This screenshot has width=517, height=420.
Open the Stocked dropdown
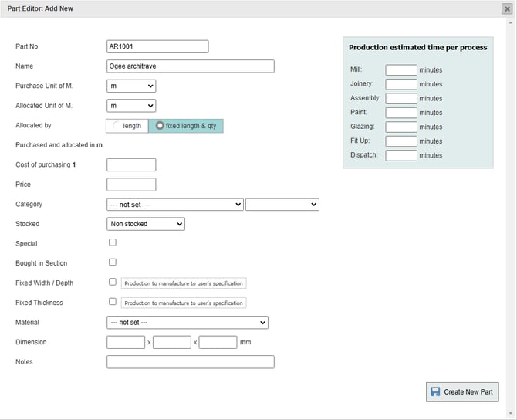click(x=146, y=224)
